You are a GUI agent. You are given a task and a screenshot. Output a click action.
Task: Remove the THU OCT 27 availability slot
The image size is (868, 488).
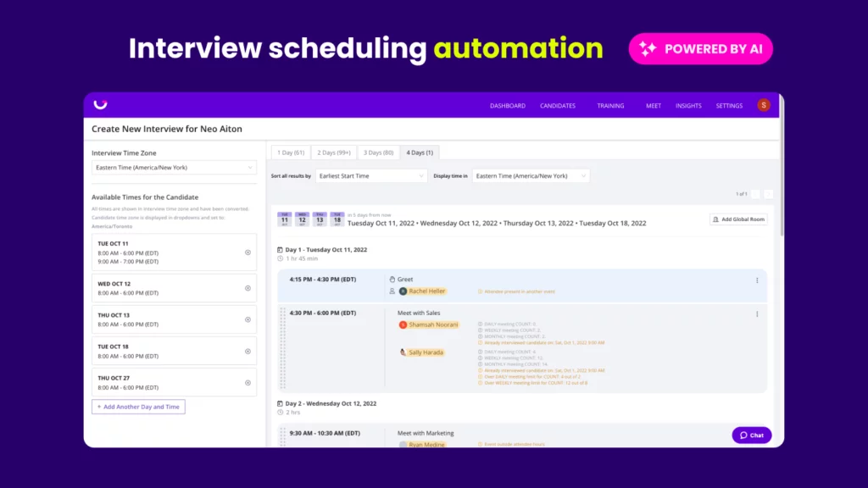coord(248,383)
